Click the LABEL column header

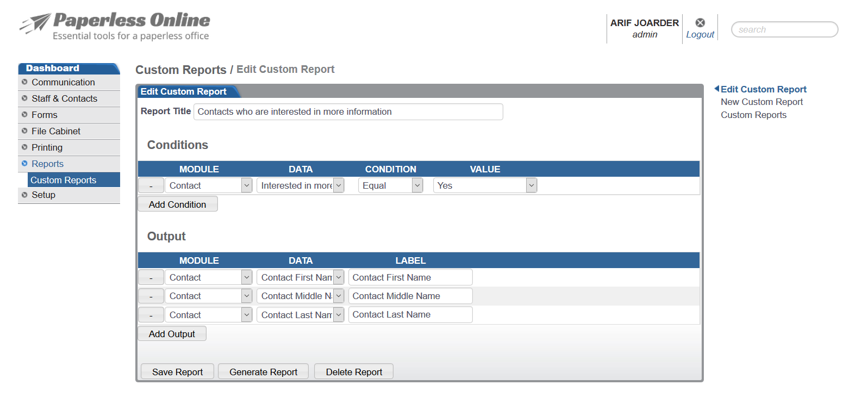click(410, 260)
